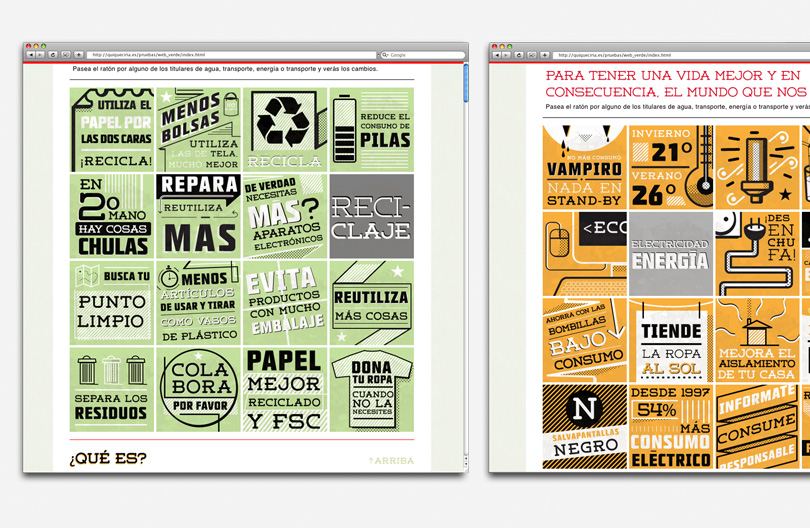Click the recycling symbol tile labeled RECICLA
The width and height of the screenshot is (810, 528).
285,129
